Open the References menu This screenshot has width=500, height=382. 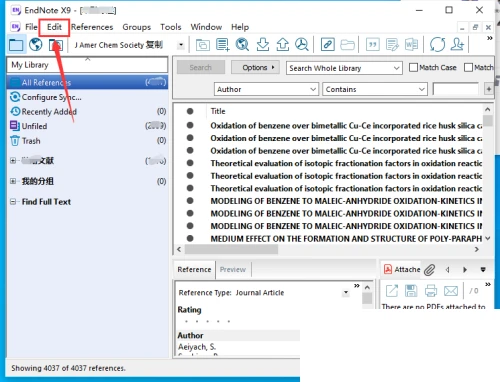tap(92, 27)
